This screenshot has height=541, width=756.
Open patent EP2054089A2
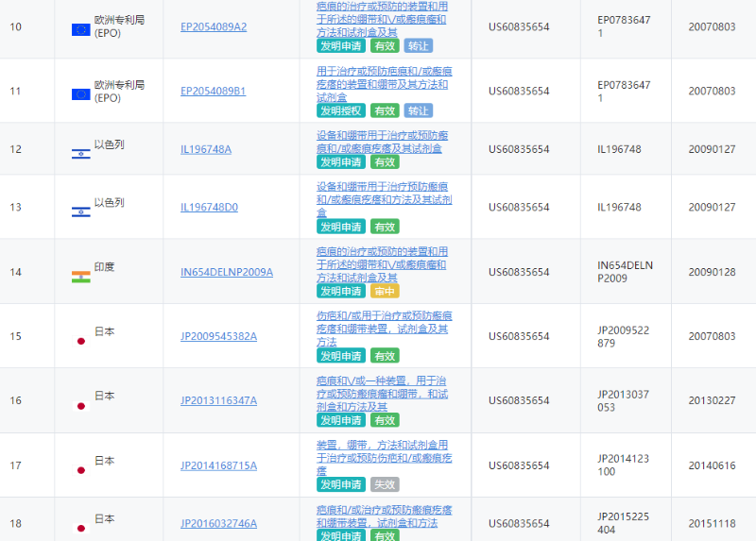pos(214,26)
